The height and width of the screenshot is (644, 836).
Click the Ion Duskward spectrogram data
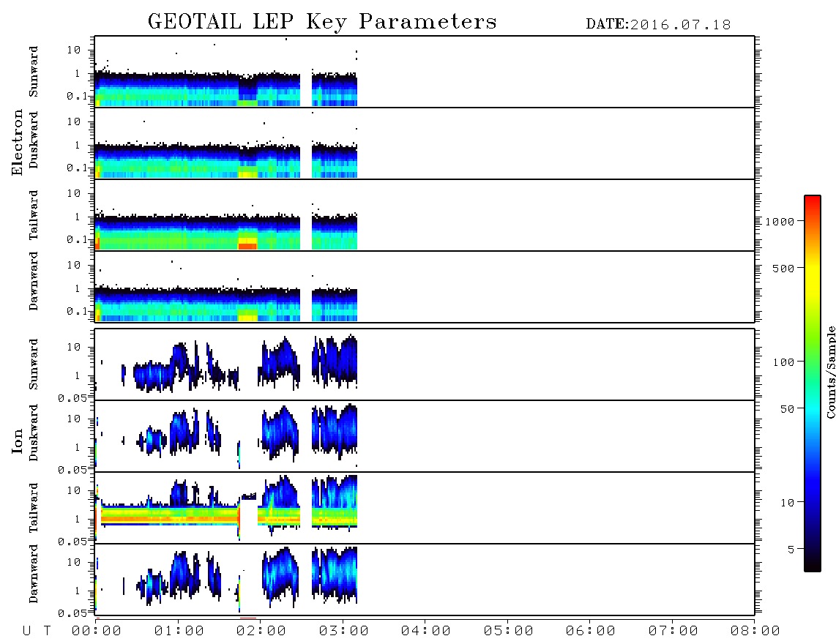click(225, 435)
